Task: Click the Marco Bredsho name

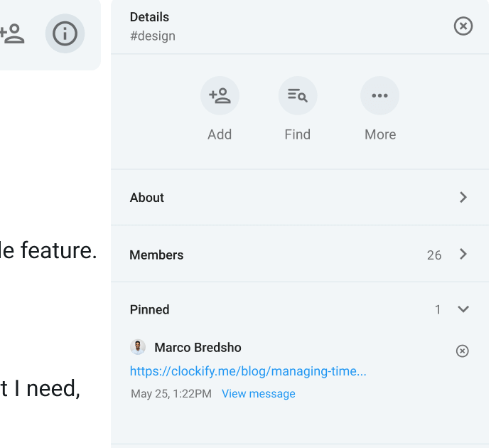Action: (x=198, y=348)
